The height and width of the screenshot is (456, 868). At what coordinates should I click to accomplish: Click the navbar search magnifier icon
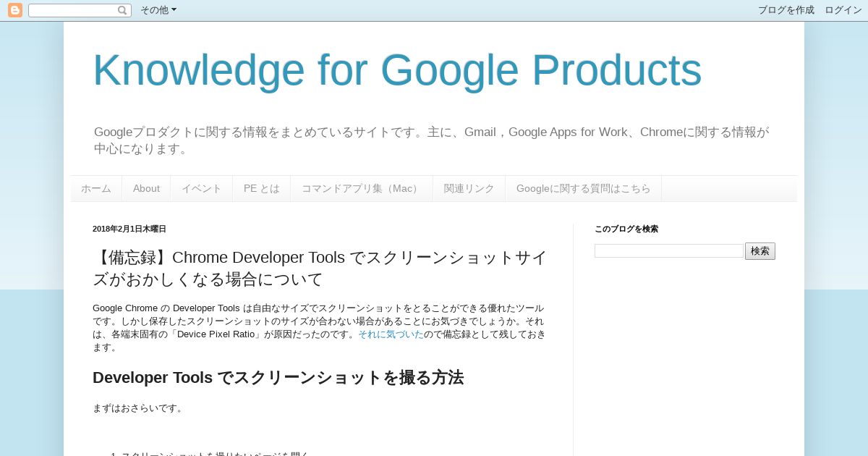(x=122, y=10)
